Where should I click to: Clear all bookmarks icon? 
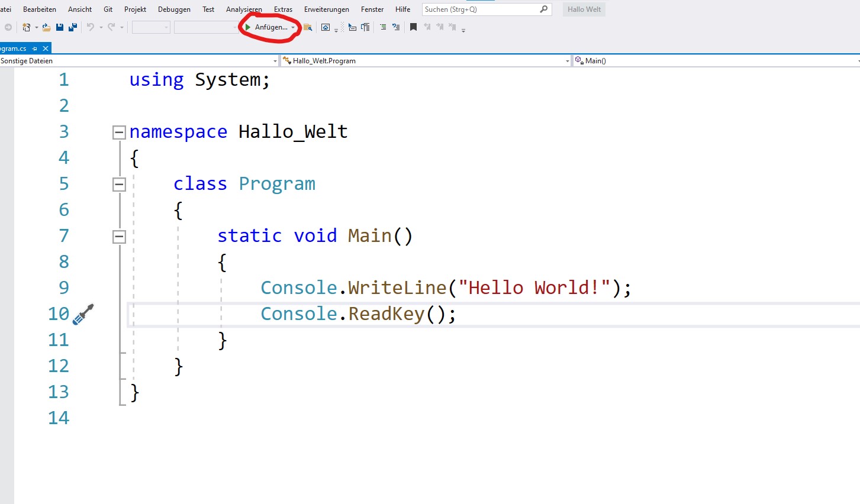point(453,27)
